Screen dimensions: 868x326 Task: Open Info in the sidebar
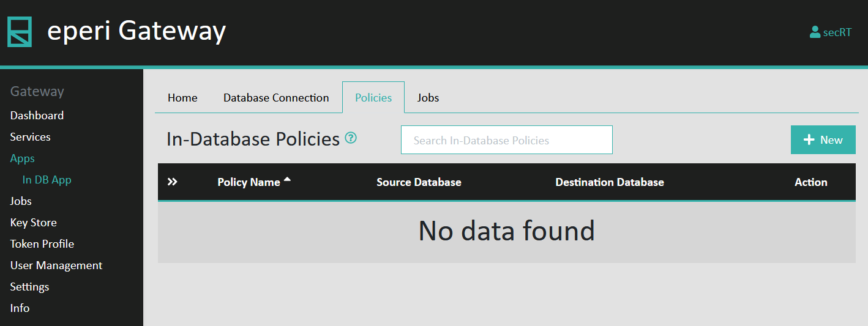[x=20, y=308]
